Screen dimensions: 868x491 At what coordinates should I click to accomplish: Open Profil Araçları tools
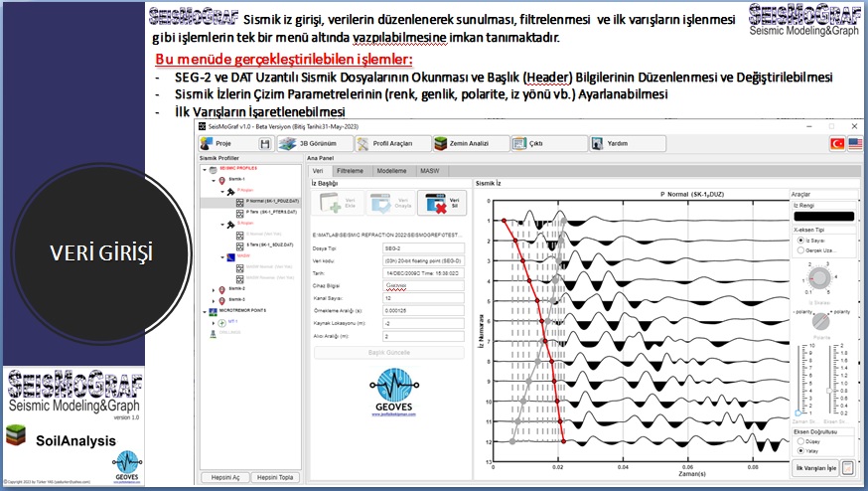392,143
